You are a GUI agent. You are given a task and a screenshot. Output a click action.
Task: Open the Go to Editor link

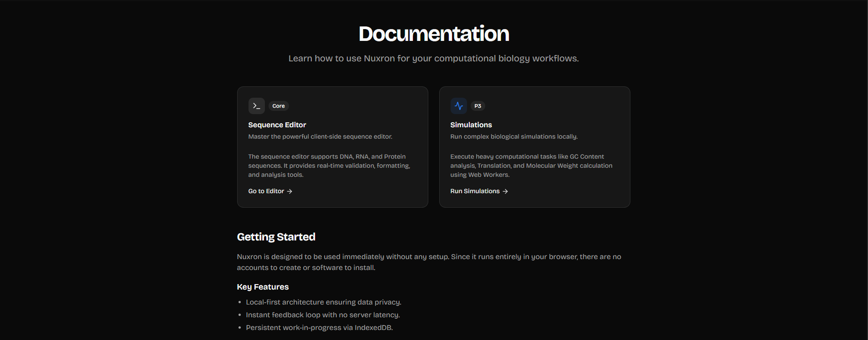click(270, 191)
